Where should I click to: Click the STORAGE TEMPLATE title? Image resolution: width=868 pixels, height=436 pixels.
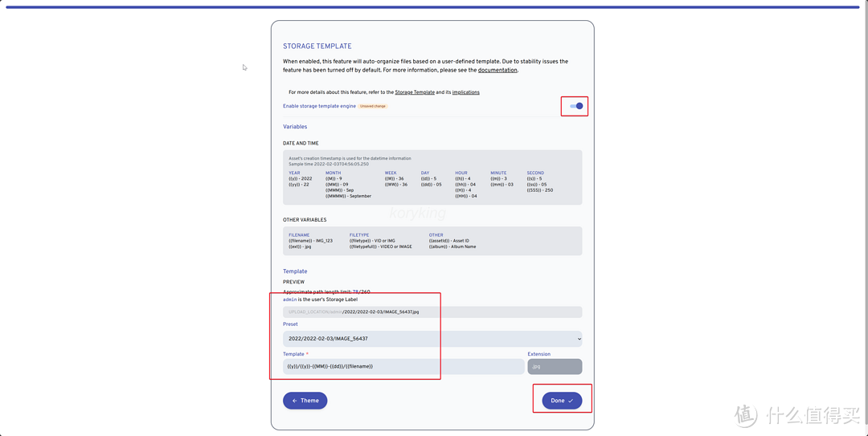317,47
